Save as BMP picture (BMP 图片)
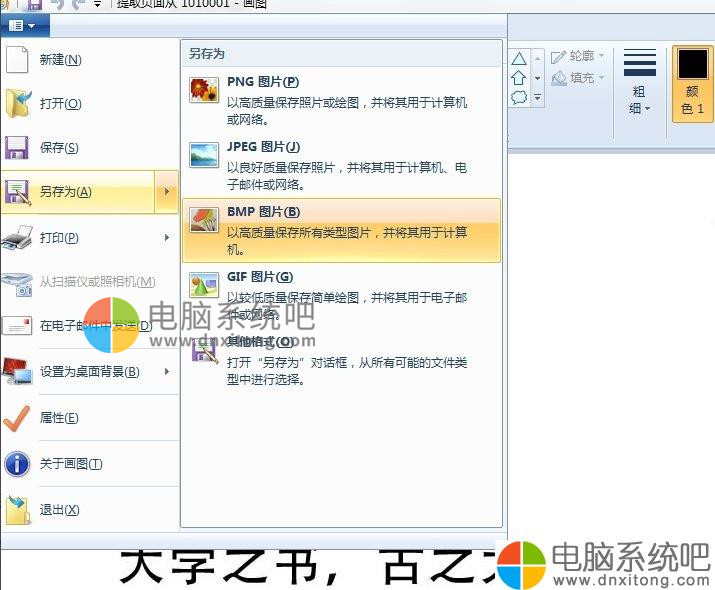Viewport: 715px width, 590px height. pos(341,230)
